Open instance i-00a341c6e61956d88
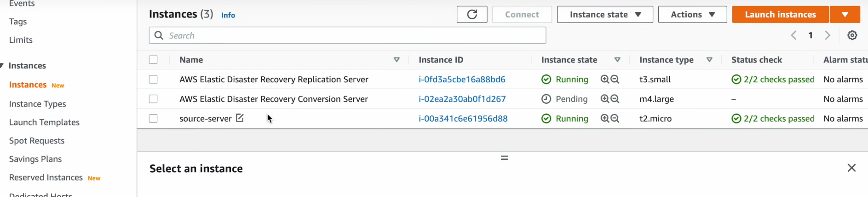 click(x=463, y=118)
